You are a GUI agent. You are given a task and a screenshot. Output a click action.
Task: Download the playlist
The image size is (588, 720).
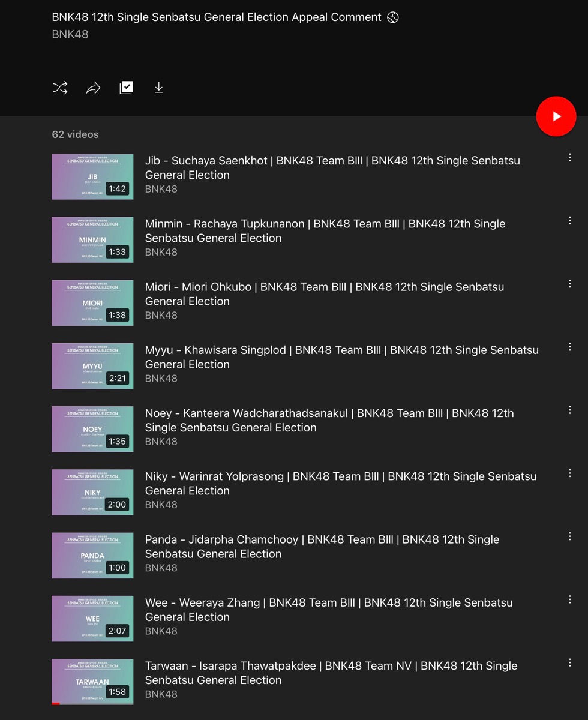pyautogui.click(x=158, y=88)
